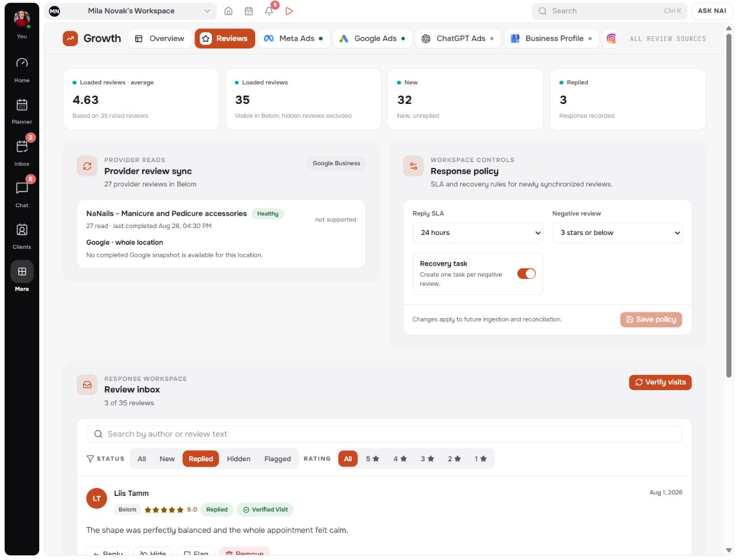This screenshot has width=739, height=560.
Task: Click the calendar icon in top bar
Action: point(249,11)
